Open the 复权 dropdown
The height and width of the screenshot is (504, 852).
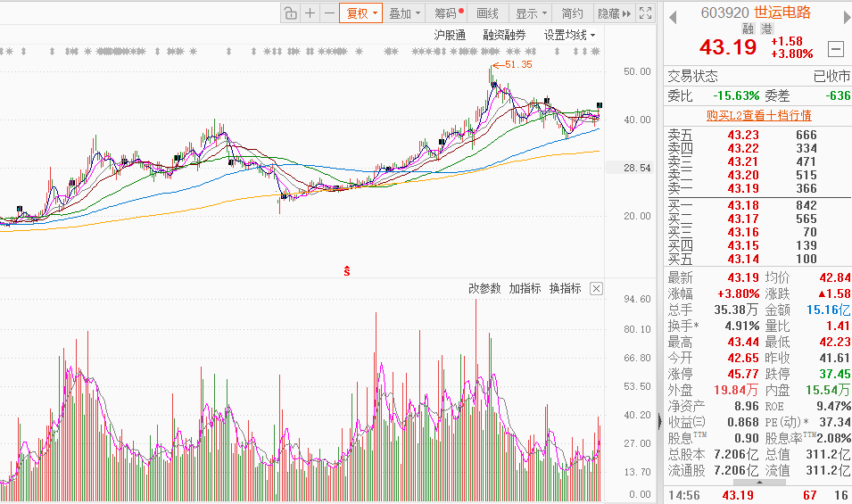pos(361,13)
